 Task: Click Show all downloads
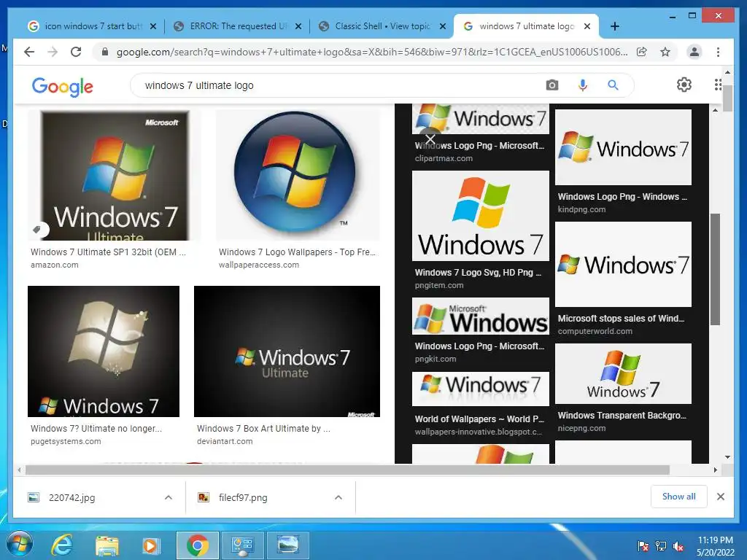click(679, 497)
